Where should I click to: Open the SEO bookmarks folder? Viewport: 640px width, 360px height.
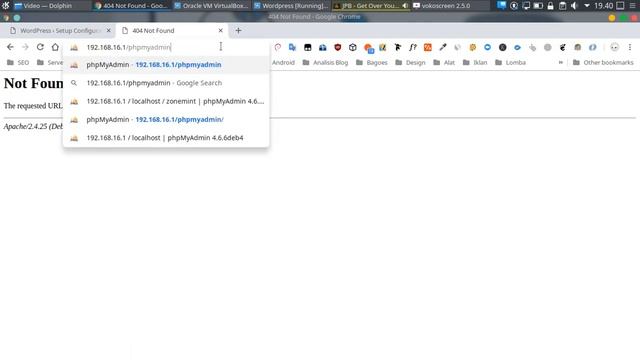pyautogui.click(x=18, y=62)
